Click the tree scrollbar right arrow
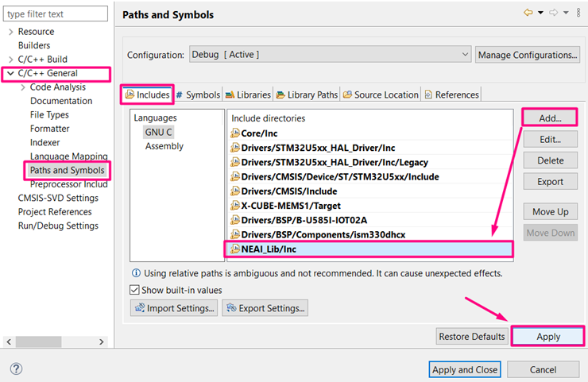This screenshot has height=382, width=588. click(101, 341)
